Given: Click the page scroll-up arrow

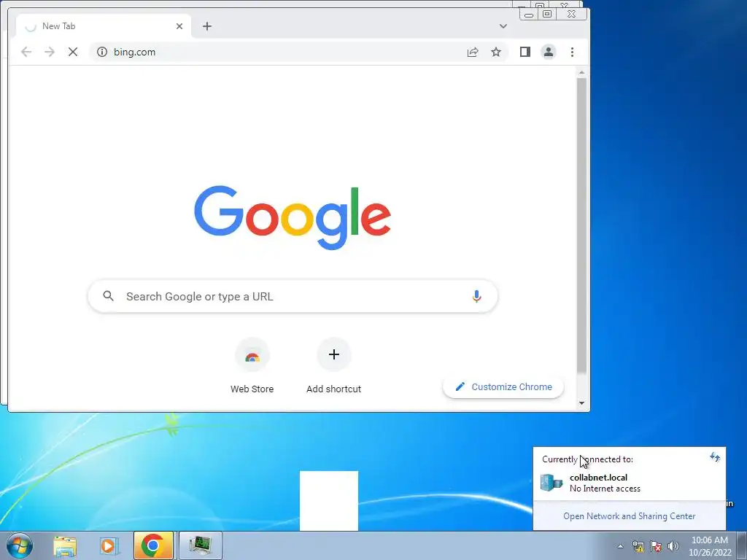Looking at the screenshot, I should coord(581,72).
